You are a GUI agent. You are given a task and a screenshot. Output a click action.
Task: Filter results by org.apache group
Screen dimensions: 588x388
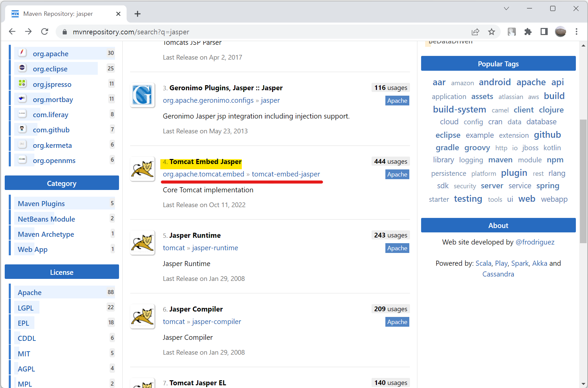coord(51,54)
